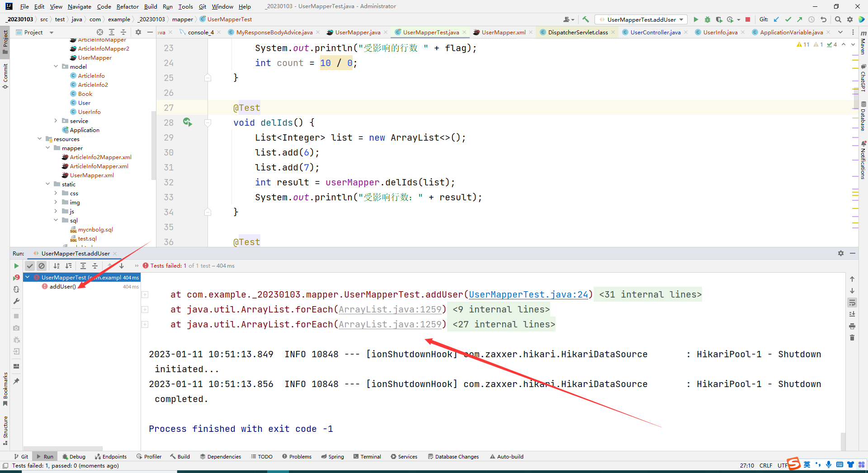Commit changes with the Git checkmark

788,19
